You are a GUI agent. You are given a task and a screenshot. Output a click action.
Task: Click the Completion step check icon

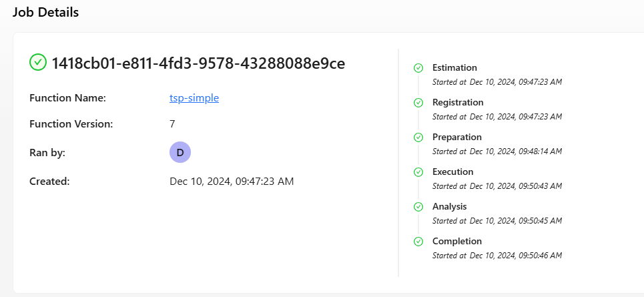click(x=418, y=242)
